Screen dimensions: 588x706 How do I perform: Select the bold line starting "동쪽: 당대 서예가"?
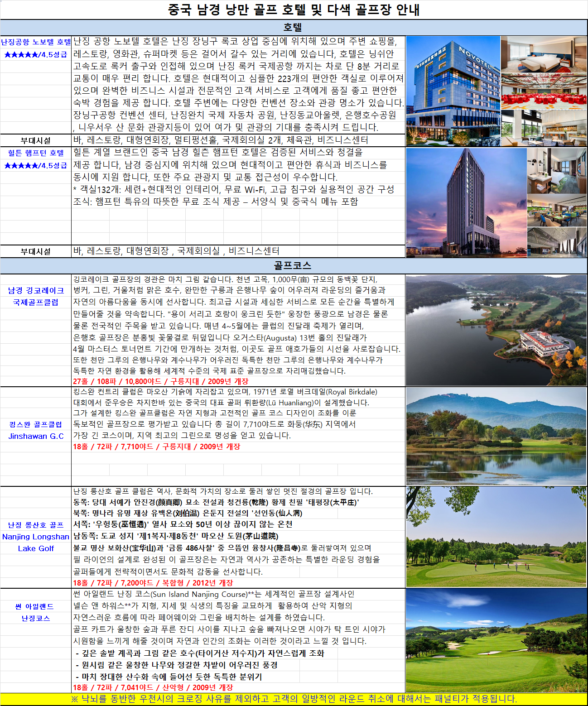click(x=216, y=502)
